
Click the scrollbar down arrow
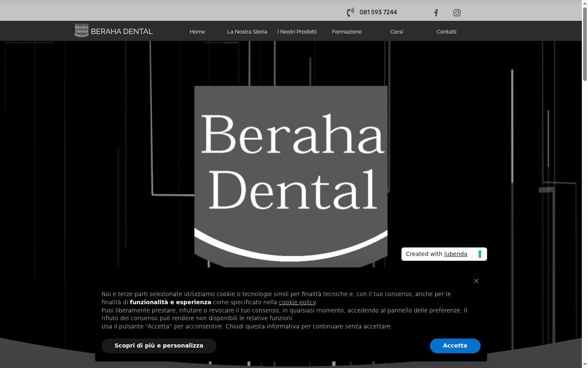[585, 364]
